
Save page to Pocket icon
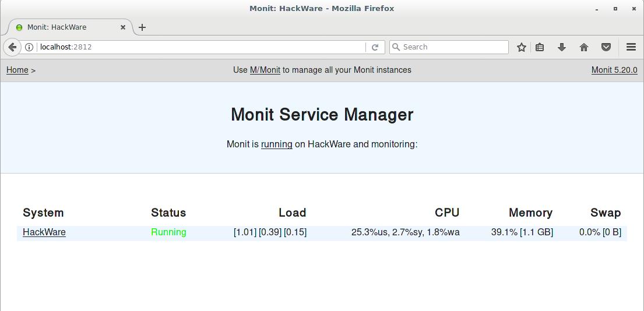pos(606,47)
